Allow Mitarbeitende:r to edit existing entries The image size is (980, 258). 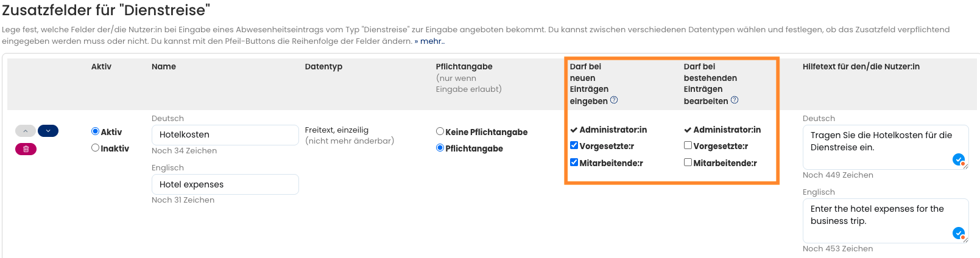(x=688, y=162)
